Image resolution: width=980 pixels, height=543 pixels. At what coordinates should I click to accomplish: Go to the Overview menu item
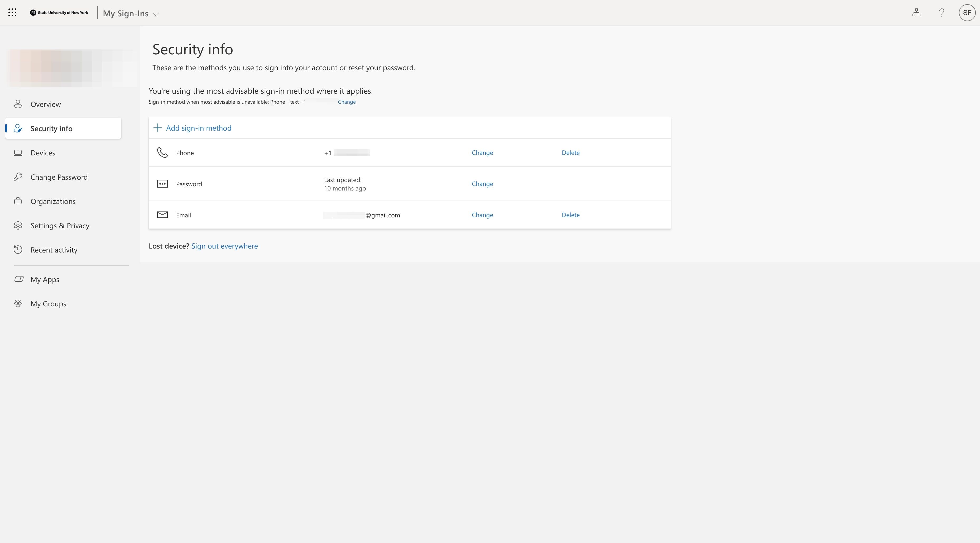[46, 104]
